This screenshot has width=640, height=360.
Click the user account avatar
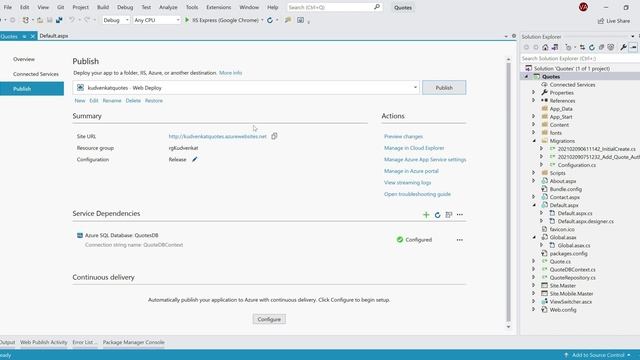pos(583,7)
